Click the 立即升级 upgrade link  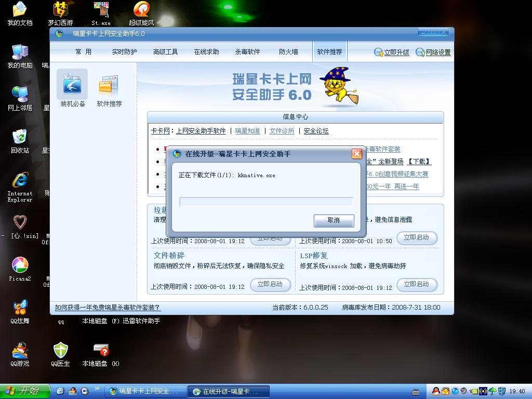392,52
